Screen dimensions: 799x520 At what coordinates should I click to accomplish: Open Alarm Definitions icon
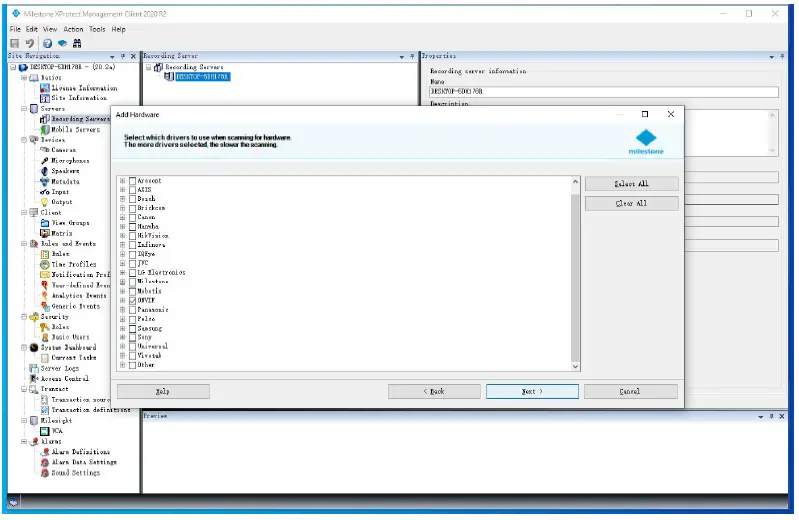[45, 452]
